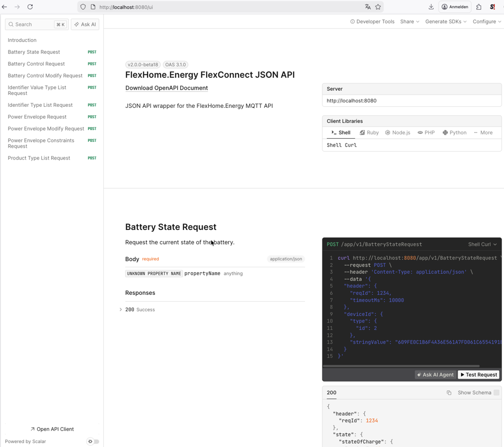Open Identifier Value Type List Request
This screenshot has width=504, height=447.
tap(52, 91)
